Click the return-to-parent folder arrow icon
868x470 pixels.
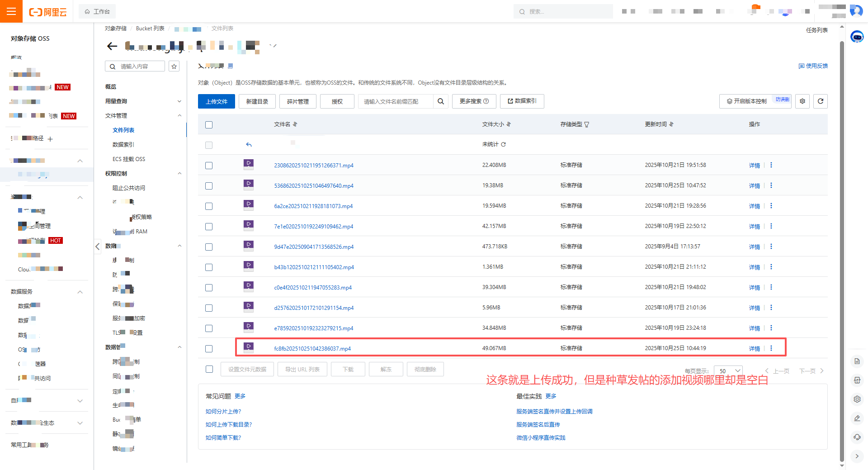click(249, 145)
